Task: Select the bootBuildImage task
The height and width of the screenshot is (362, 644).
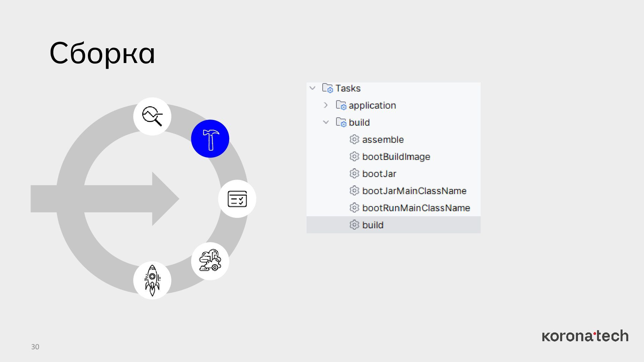Action: [x=396, y=157]
